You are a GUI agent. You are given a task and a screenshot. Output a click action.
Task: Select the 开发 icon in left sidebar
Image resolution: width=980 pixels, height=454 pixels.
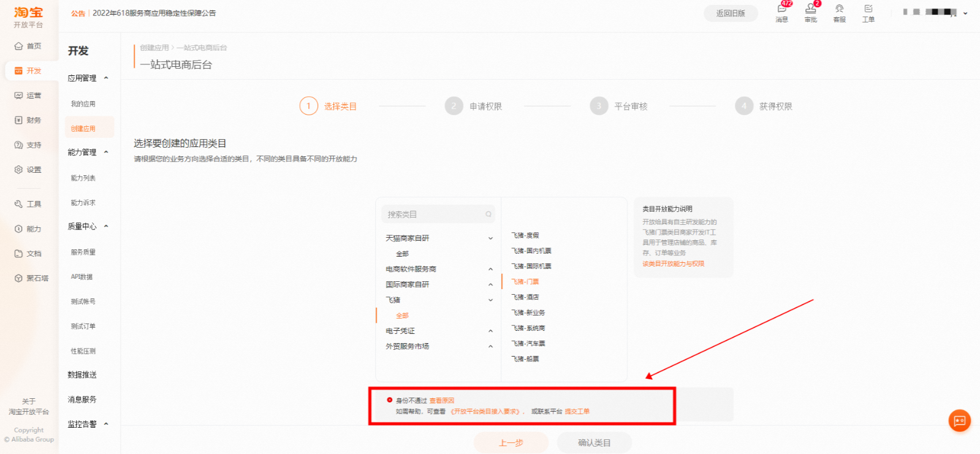(x=18, y=71)
